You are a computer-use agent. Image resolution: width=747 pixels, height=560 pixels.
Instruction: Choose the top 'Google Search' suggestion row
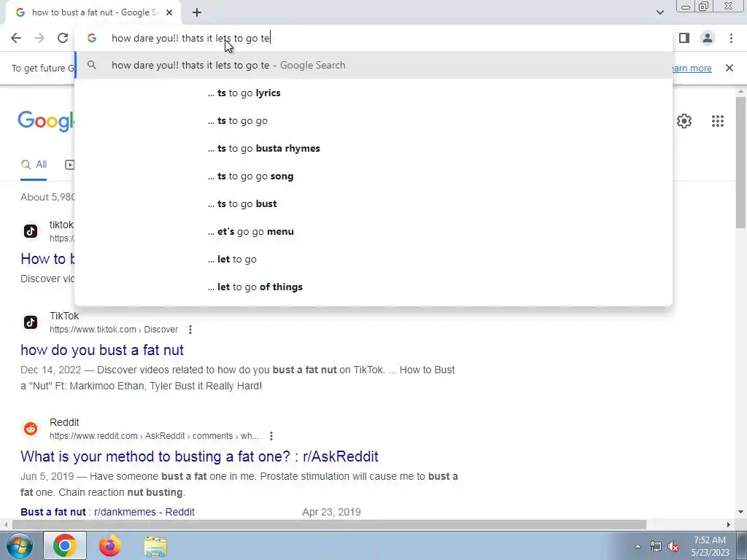click(x=373, y=65)
